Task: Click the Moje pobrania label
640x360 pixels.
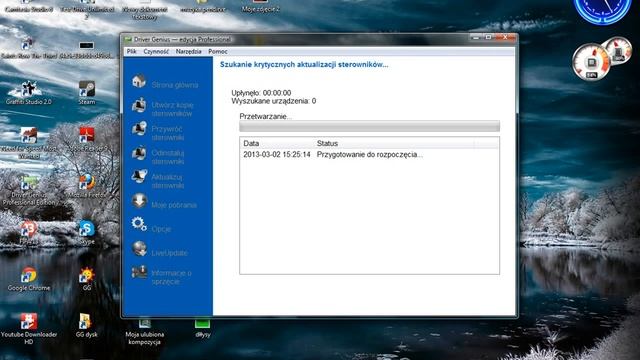Action: pos(174,205)
